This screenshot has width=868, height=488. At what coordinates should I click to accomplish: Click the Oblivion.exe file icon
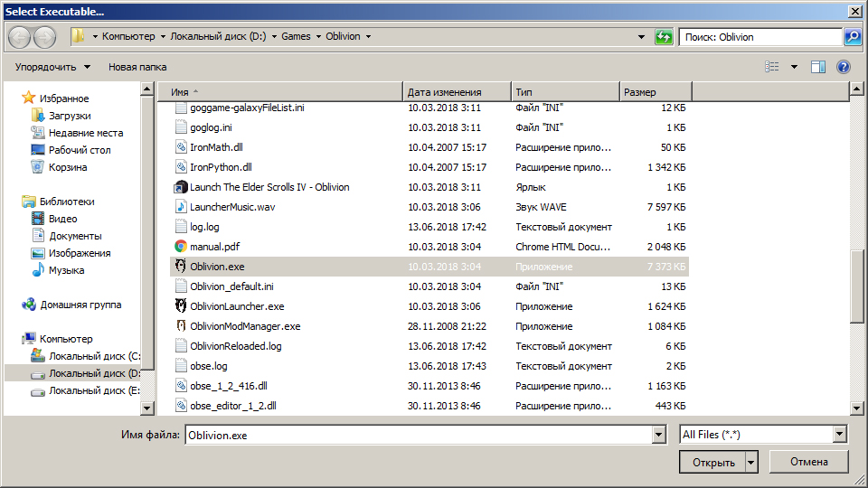click(x=181, y=266)
